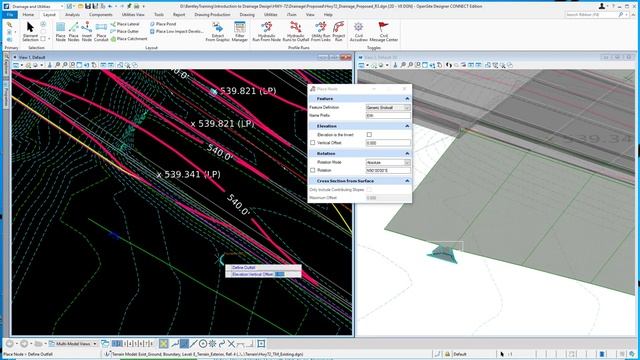Start the Place Pond command
Image resolution: width=640 pixels, height=360 pixels.
(163, 24)
